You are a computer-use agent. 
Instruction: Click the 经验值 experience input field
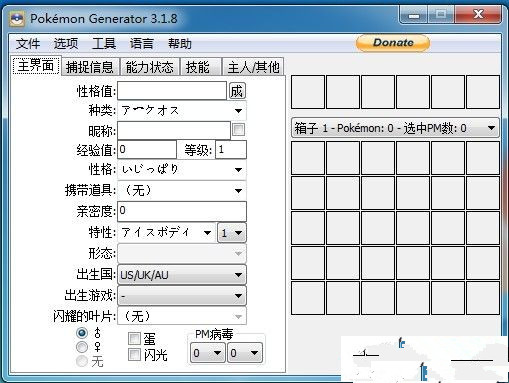tap(147, 149)
